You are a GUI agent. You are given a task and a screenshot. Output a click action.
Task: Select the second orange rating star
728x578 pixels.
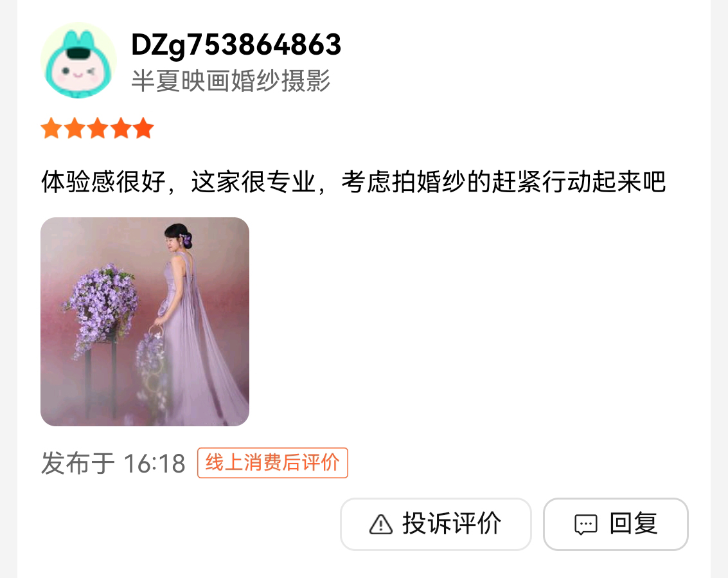[75, 128]
